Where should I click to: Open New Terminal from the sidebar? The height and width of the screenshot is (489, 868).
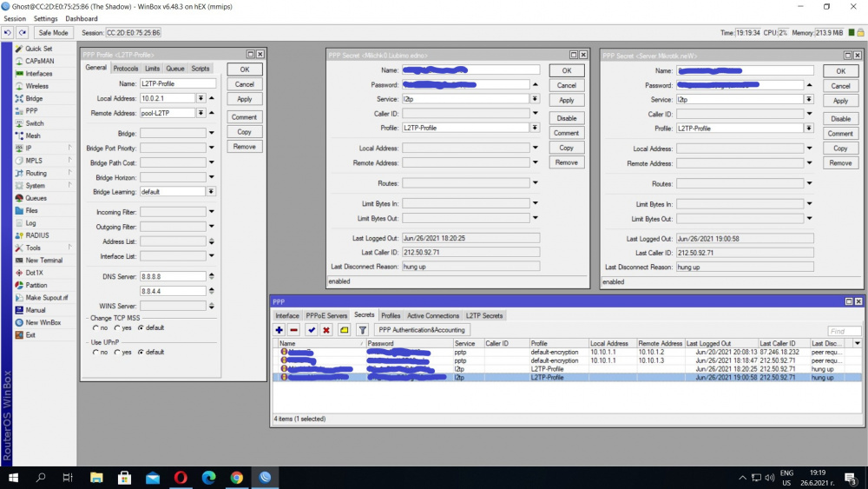[x=43, y=260]
